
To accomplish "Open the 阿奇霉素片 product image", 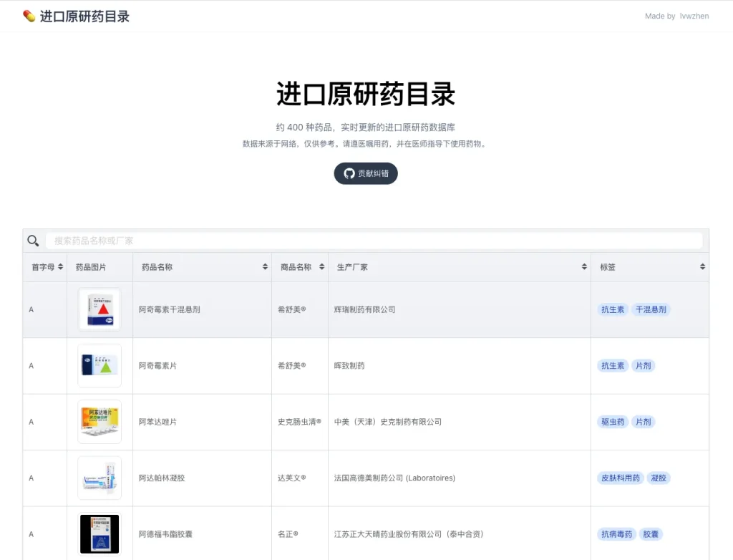I will tap(99, 366).
